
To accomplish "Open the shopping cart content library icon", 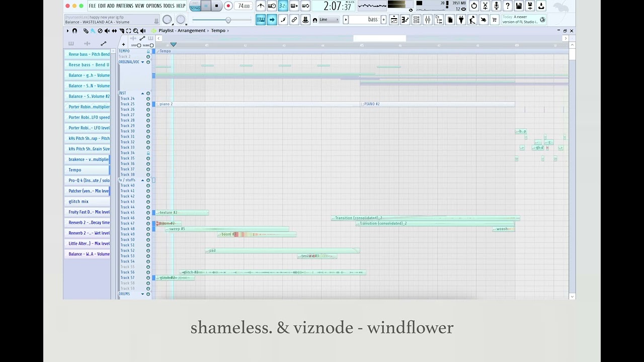I will [495, 20].
